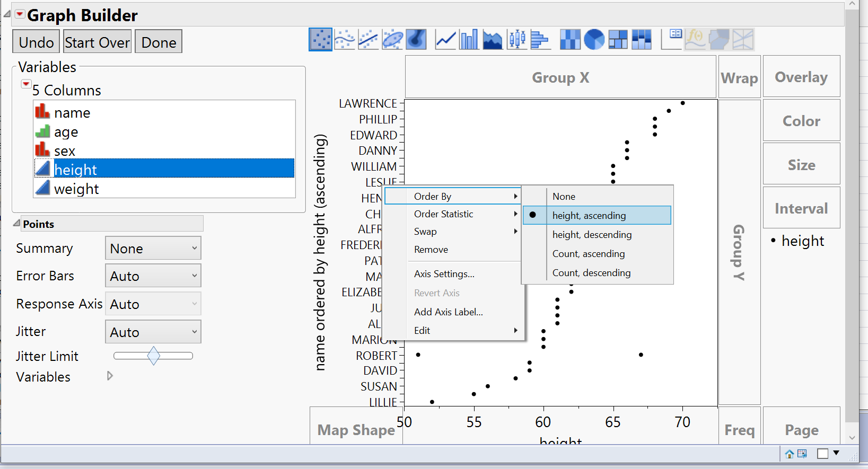
Task: Select 'Count, ascending' ordering option
Action: (589, 254)
